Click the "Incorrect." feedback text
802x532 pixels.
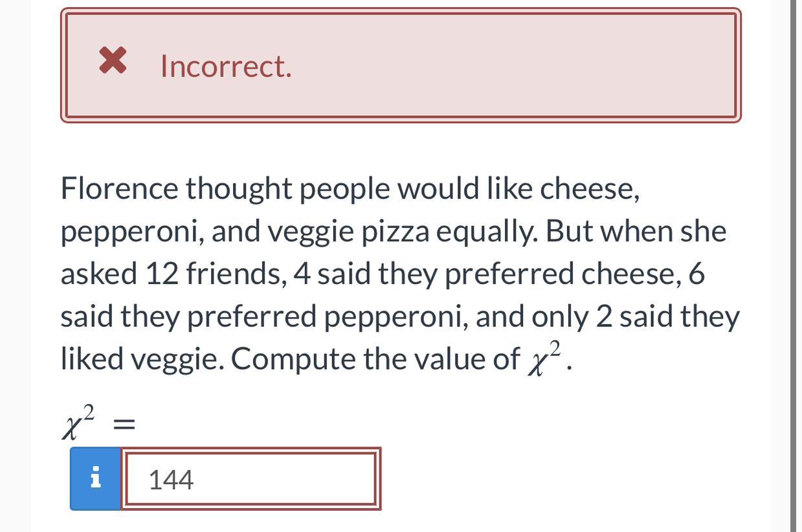point(226,66)
